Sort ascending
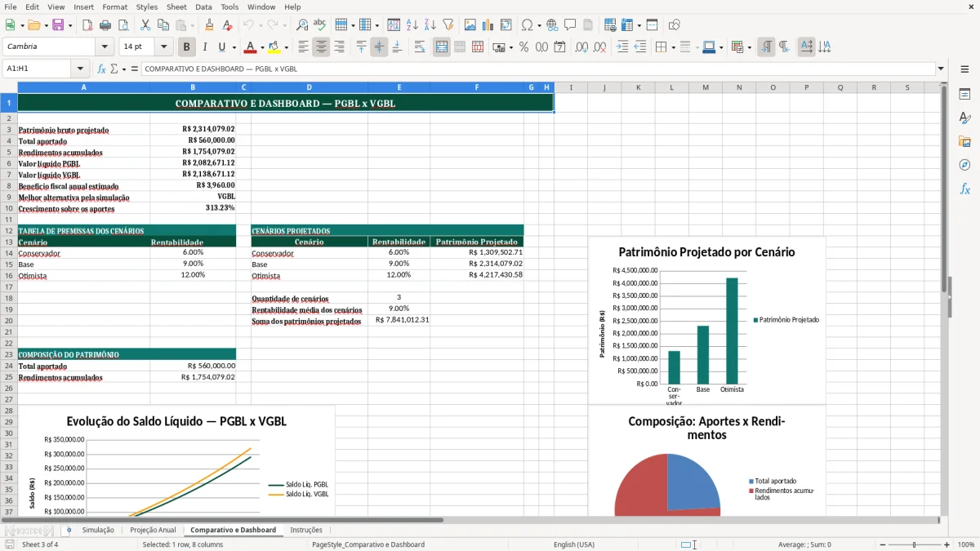This screenshot has height=551, width=980. (x=412, y=25)
